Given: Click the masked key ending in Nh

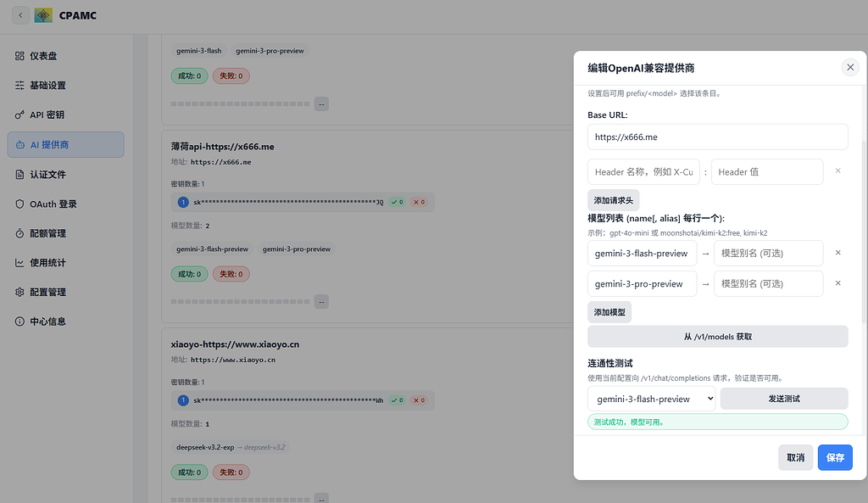Looking at the screenshot, I should coord(288,400).
